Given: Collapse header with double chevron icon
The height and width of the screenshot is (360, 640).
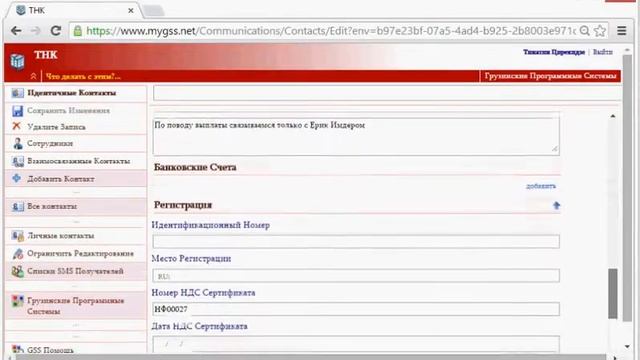Looking at the screenshot, I should click(33, 76).
